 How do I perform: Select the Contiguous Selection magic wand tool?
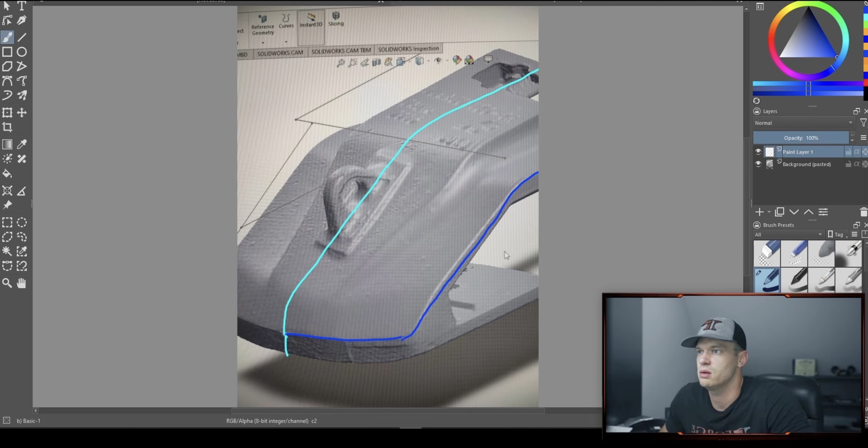[x=7, y=251]
